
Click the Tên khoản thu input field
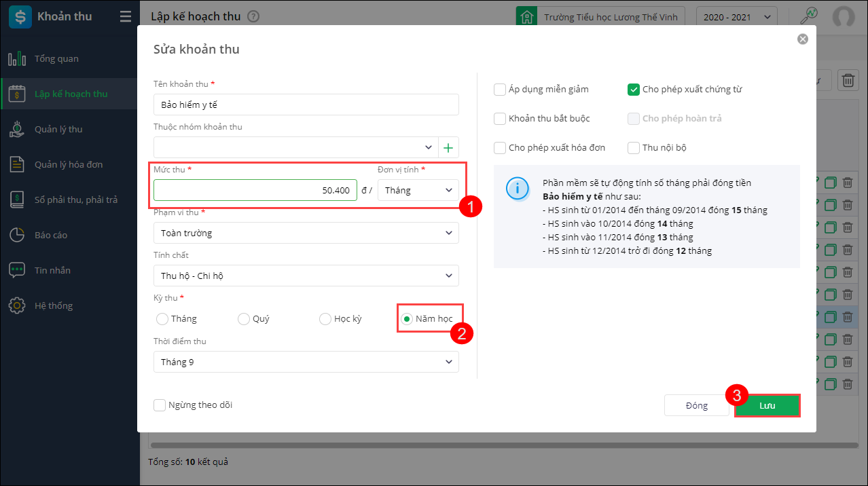[306, 105]
